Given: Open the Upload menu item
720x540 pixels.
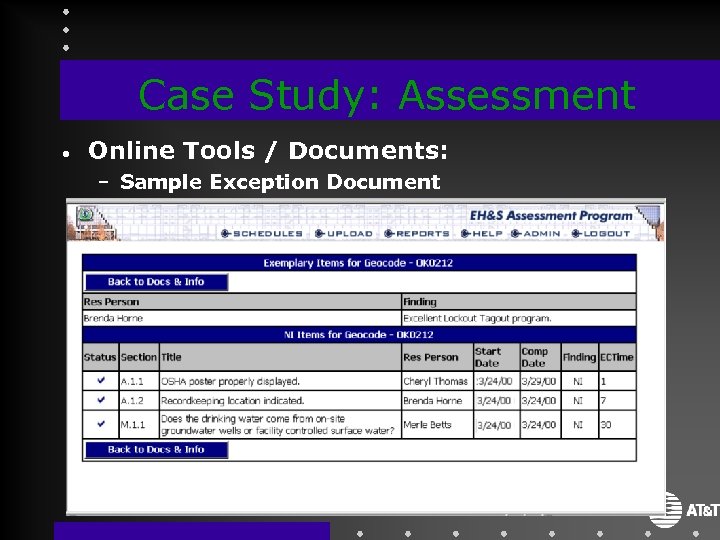Looking at the screenshot, I should coord(343,234).
